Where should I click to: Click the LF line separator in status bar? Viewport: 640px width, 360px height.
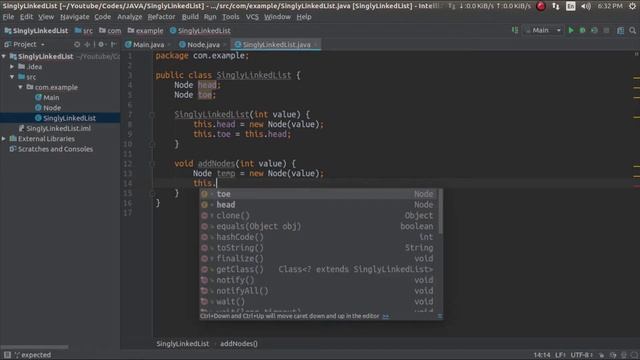point(560,355)
